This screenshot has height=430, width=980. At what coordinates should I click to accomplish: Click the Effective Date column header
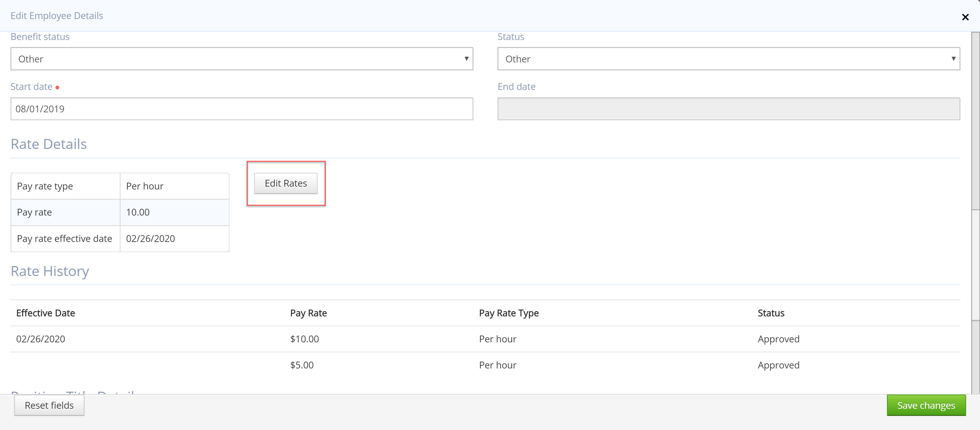(46, 313)
